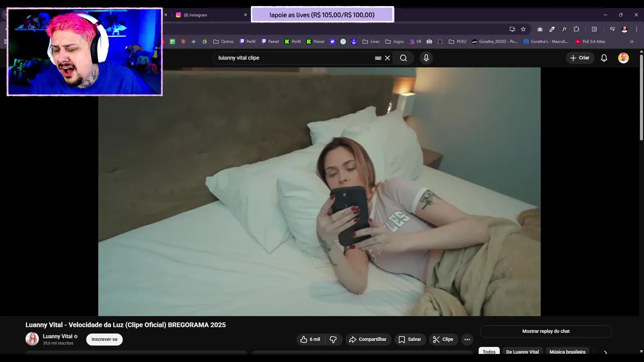Activate voice search microphone icon
The image size is (644, 362).
point(426,58)
